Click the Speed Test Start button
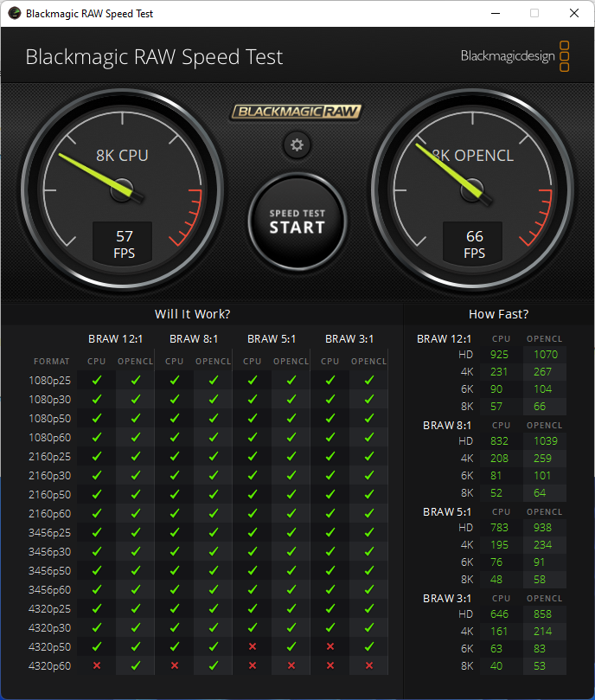The image size is (595, 700). pos(297,222)
